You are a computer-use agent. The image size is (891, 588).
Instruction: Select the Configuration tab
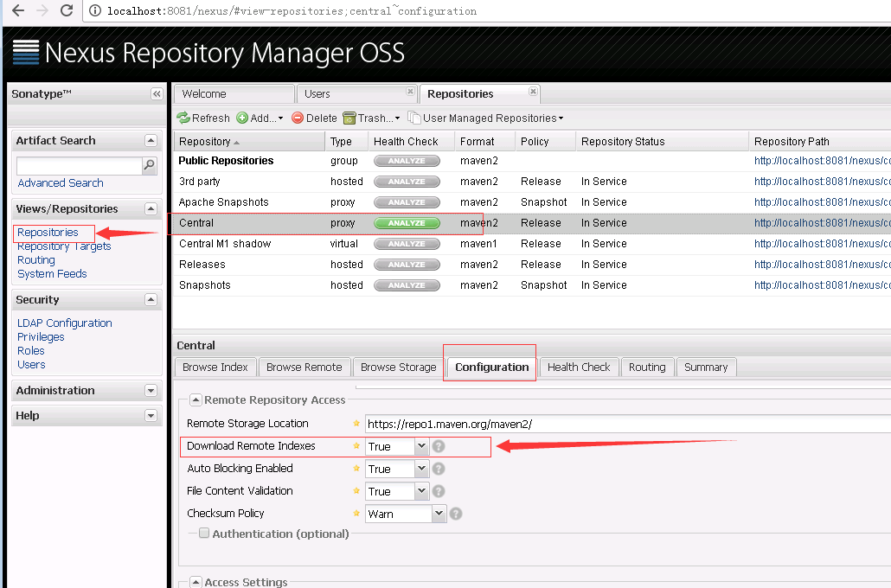[x=491, y=367]
